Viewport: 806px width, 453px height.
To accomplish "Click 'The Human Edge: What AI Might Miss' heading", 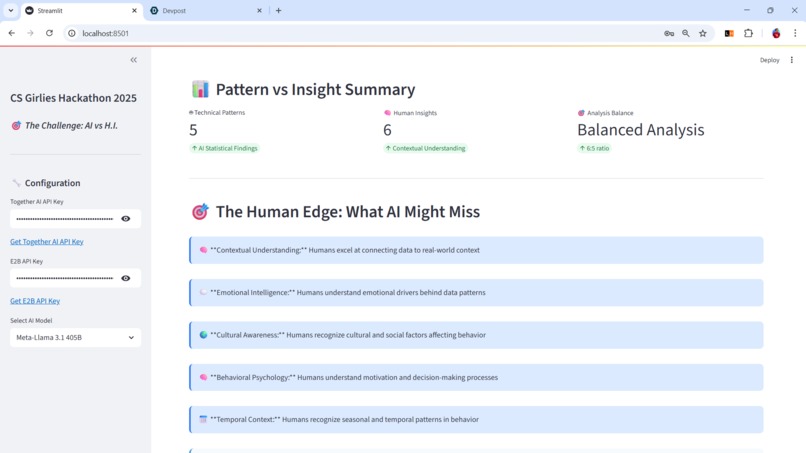I will (348, 211).
